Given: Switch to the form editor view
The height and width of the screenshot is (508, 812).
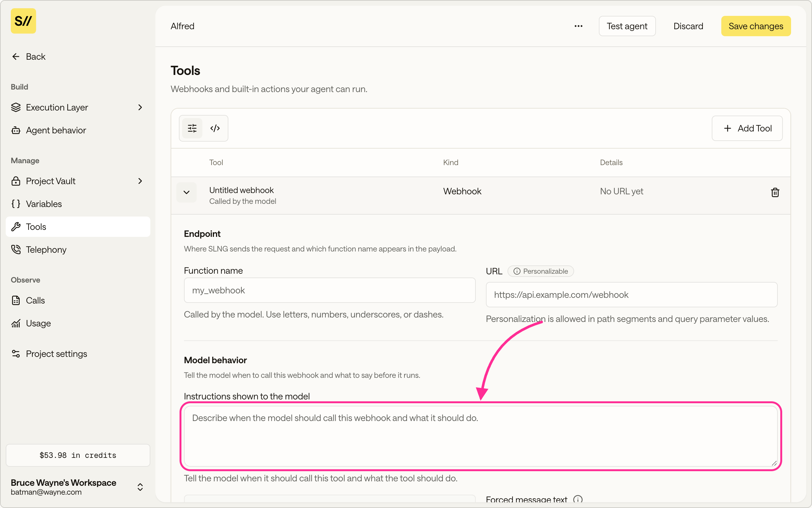Looking at the screenshot, I should (x=192, y=128).
